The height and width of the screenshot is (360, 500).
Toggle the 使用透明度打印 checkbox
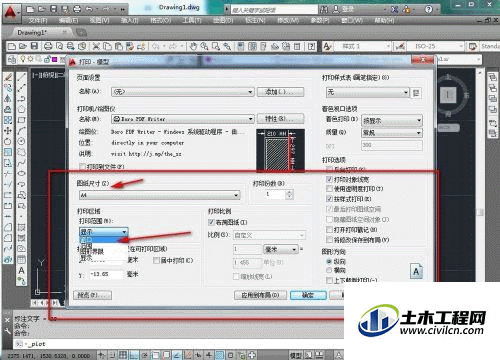(329, 189)
